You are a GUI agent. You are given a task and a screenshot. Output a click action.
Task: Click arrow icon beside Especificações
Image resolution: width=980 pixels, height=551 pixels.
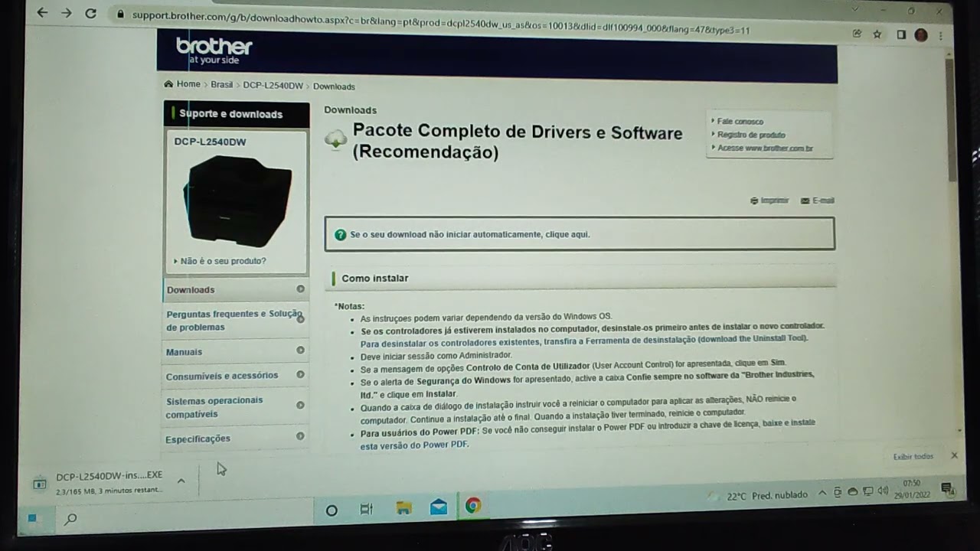pyautogui.click(x=300, y=436)
